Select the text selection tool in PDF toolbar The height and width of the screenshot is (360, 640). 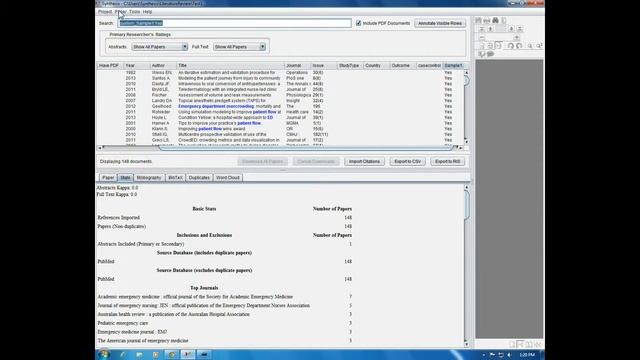(x=482, y=54)
